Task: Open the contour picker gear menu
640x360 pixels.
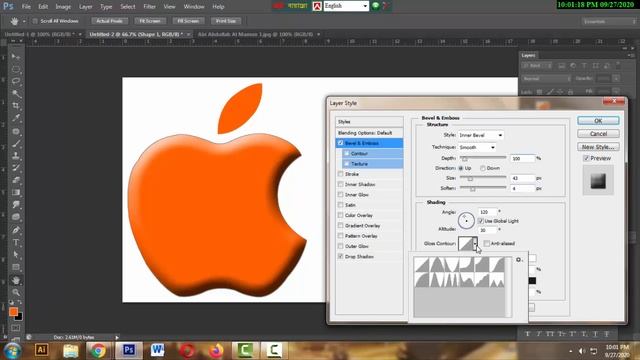Action: [x=519, y=260]
